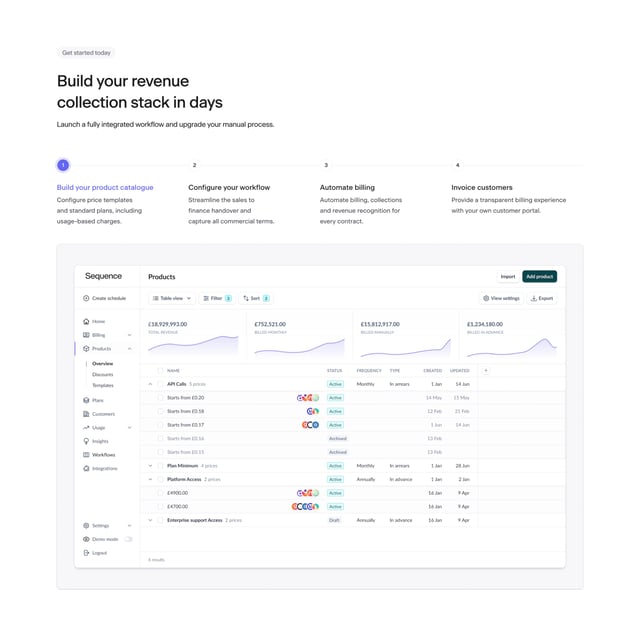640x621 pixels.
Task: Click customer logos on Starts from £0.18 row
Action: click(x=313, y=412)
